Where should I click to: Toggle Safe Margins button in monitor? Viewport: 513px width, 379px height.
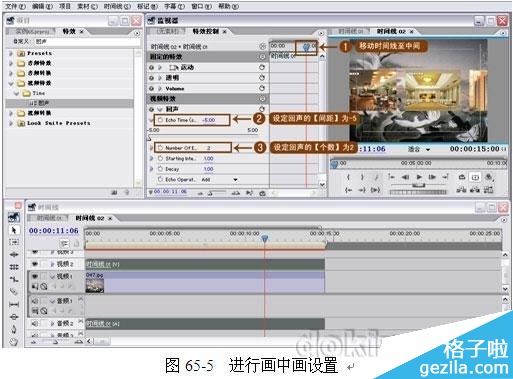pos(475,177)
